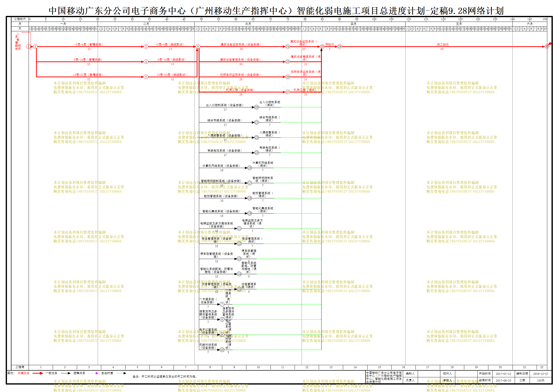553x392 pixels.
Task: Select 编制日期 value 2016-12-27
Action: 541,374
